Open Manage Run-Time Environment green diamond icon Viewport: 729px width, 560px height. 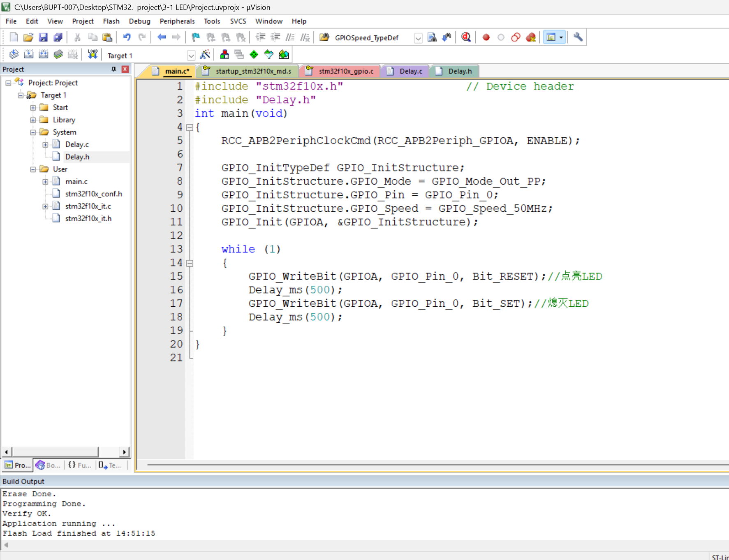click(x=254, y=54)
